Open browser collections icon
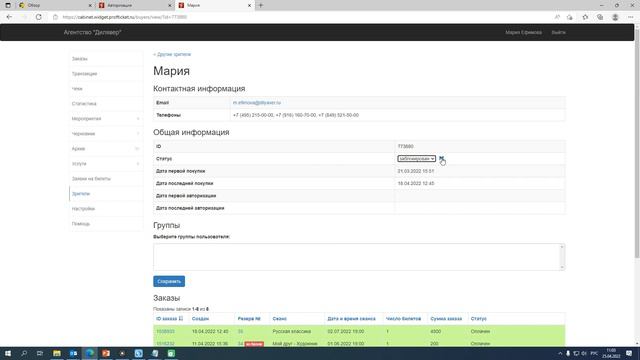 [x=600, y=17]
